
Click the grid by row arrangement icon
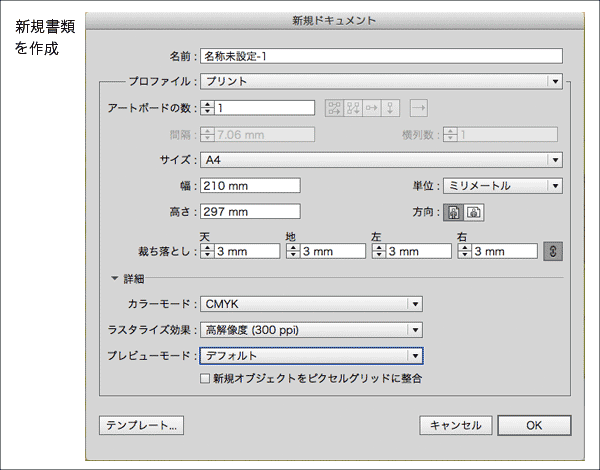pyautogui.click(x=334, y=108)
